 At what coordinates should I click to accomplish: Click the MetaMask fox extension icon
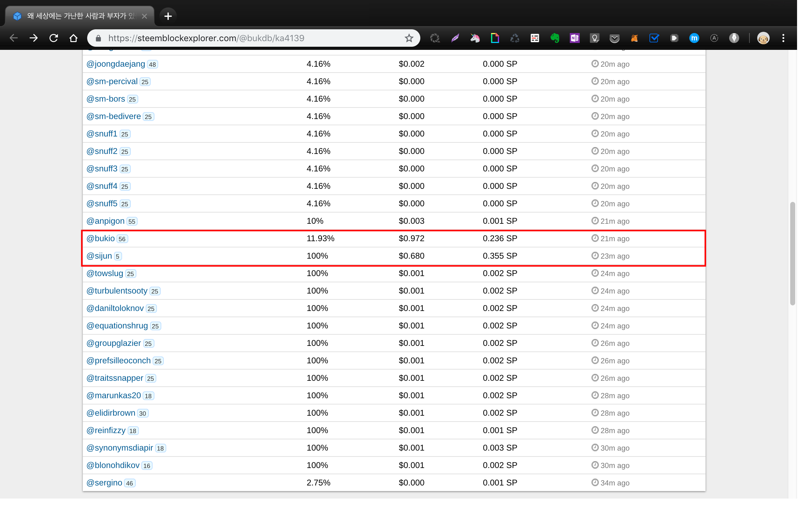(x=634, y=38)
